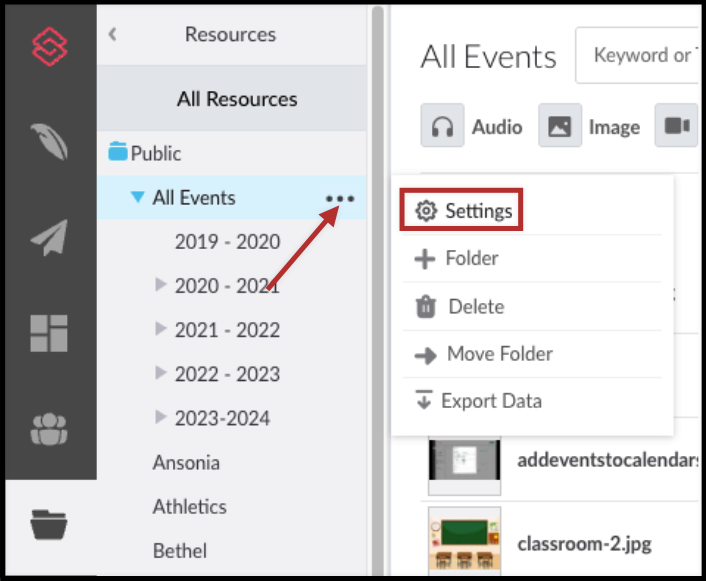Select the 2019 - 2020 folder
The width and height of the screenshot is (706, 581).
click(x=227, y=242)
